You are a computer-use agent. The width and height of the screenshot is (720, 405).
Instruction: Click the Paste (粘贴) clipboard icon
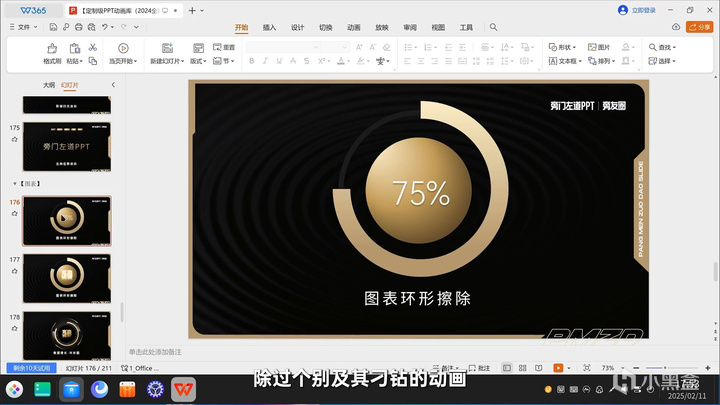click(74, 48)
